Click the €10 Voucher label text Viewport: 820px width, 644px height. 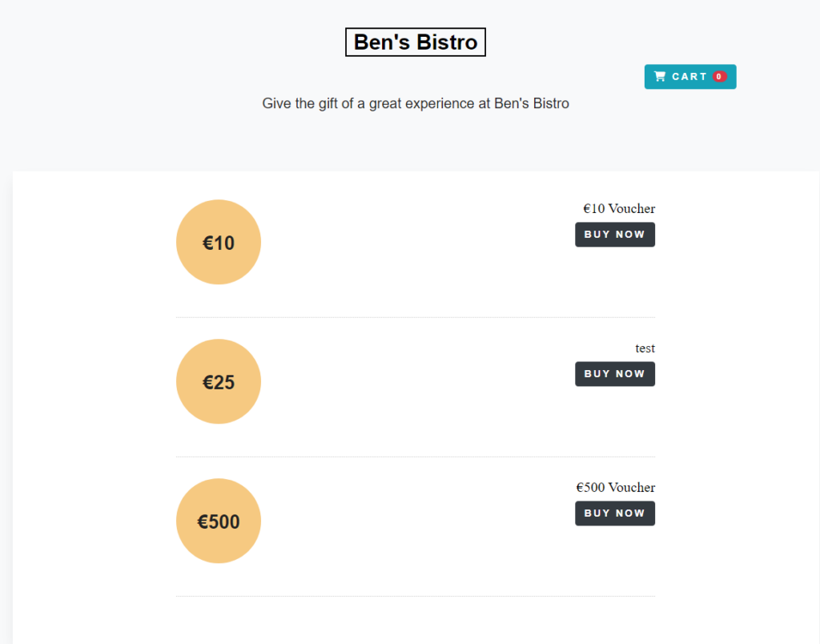(619, 209)
